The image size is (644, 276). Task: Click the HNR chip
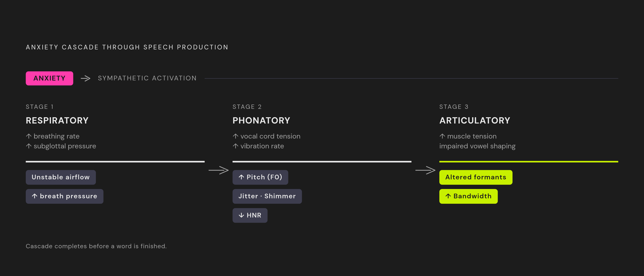click(x=250, y=215)
